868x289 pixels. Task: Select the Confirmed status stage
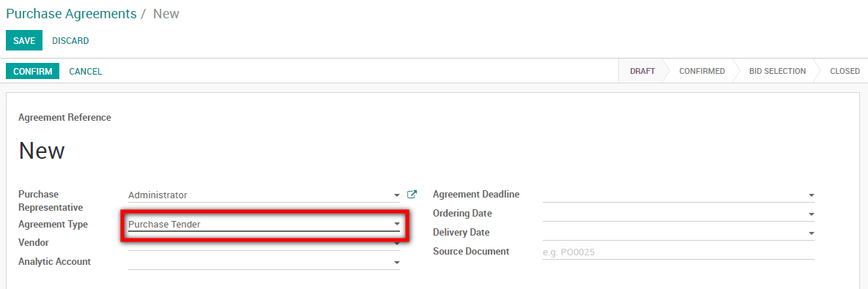(702, 71)
